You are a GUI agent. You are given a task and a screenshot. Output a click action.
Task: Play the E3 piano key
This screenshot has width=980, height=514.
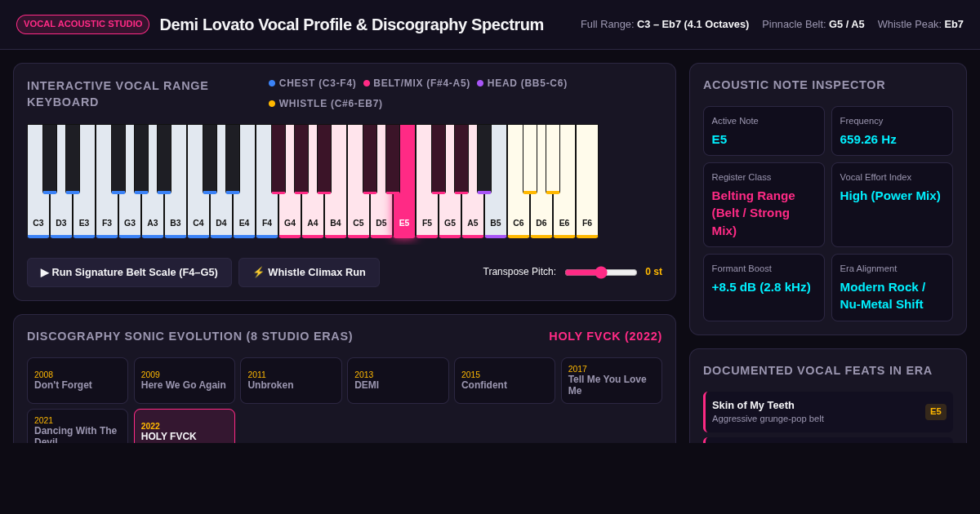pyautogui.click(x=84, y=216)
